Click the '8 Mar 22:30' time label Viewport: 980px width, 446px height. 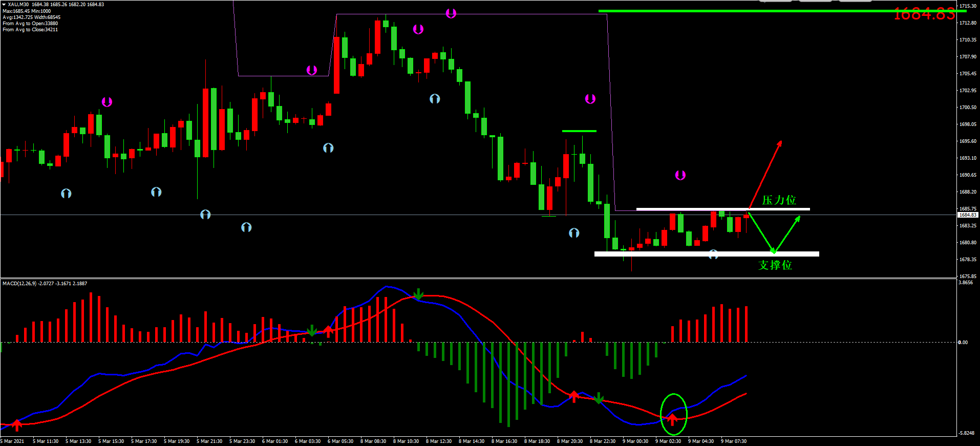pos(603,441)
